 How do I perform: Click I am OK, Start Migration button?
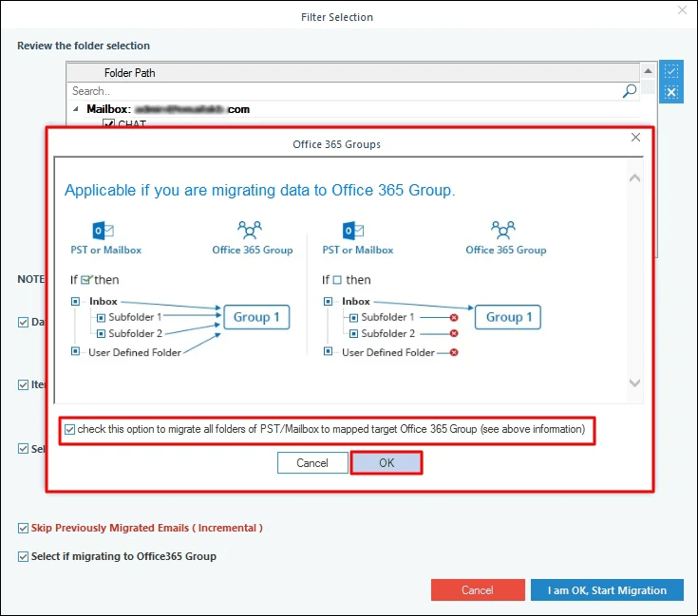(607, 590)
